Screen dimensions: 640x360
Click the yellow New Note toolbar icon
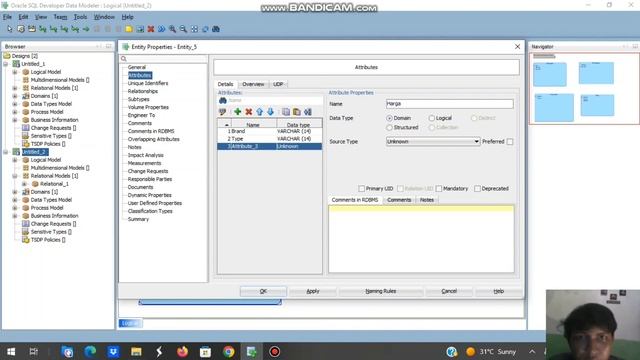pyautogui.click(x=129, y=29)
